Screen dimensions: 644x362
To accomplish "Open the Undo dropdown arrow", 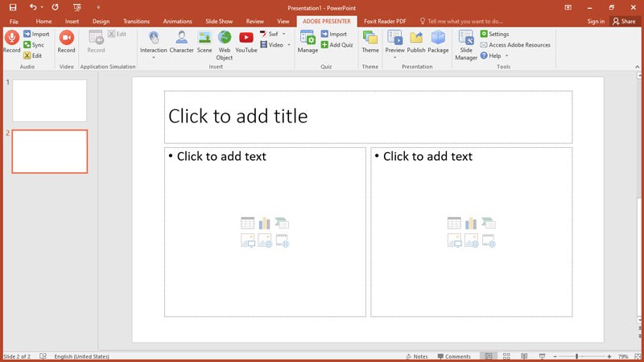I will pyautogui.click(x=42, y=7).
